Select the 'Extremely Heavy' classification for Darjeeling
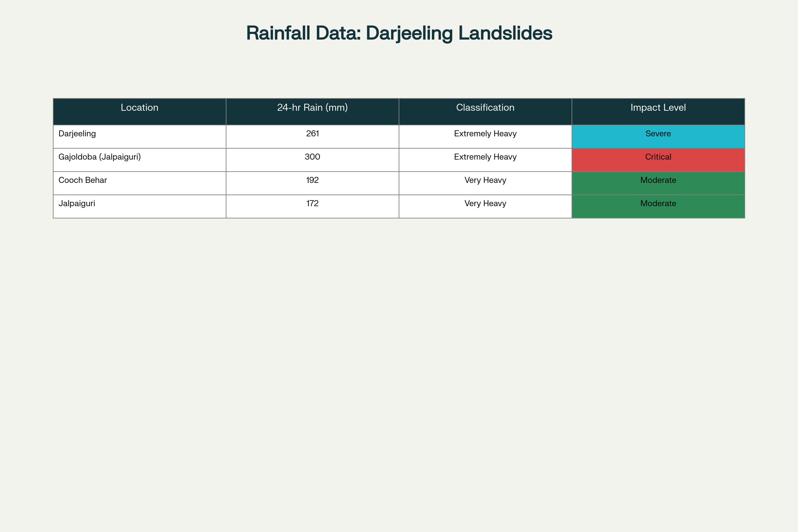The width and height of the screenshot is (798, 532). pyautogui.click(x=485, y=134)
